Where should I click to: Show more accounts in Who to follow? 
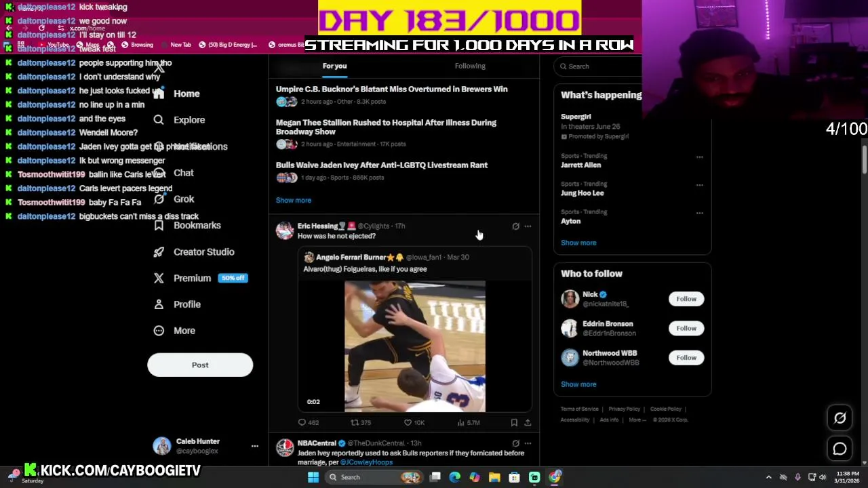(x=578, y=384)
